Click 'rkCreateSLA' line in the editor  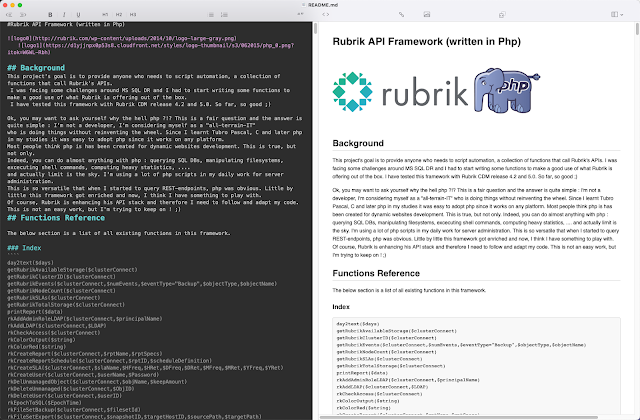pyautogui.click(x=145, y=368)
